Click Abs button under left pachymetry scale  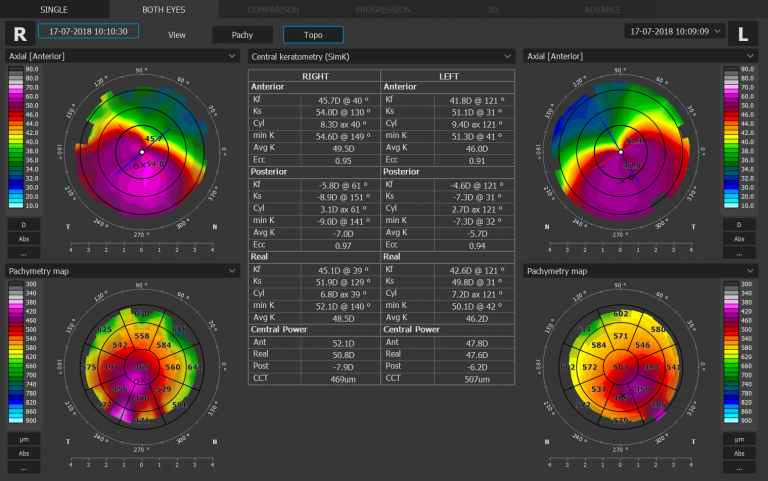739,454
